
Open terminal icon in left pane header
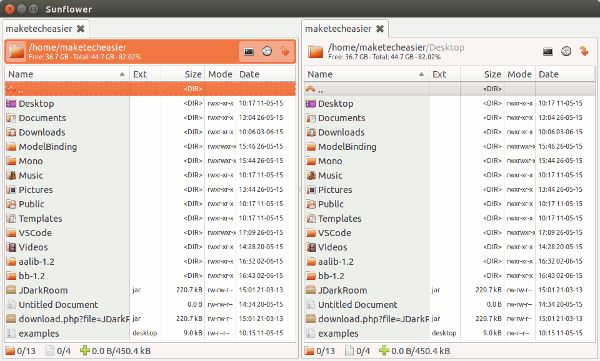pos(249,51)
